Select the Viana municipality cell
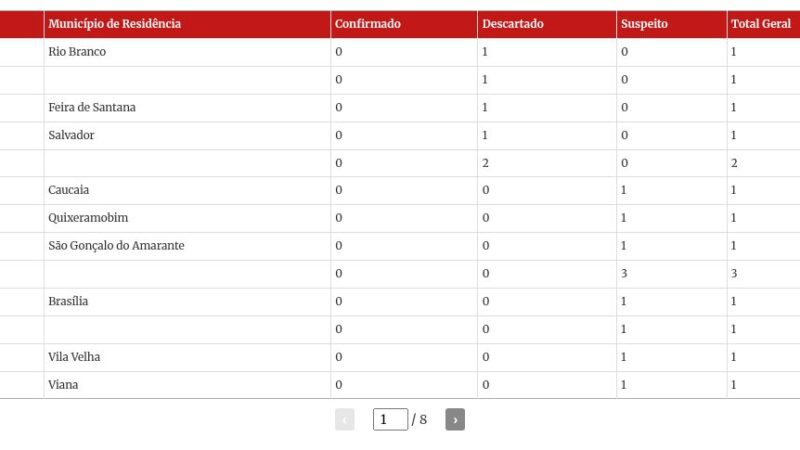The image size is (800, 450). [61, 384]
